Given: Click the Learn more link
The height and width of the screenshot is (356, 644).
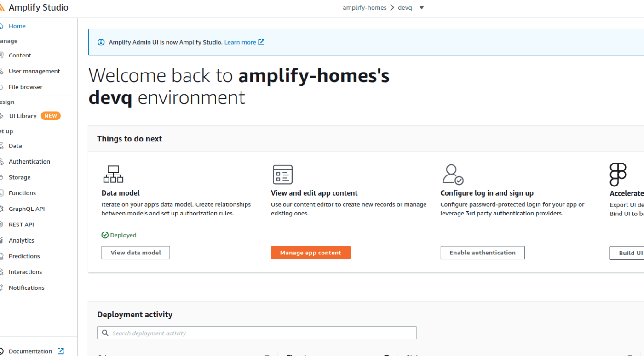Looking at the screenshot, I should (x=240, y=42).
